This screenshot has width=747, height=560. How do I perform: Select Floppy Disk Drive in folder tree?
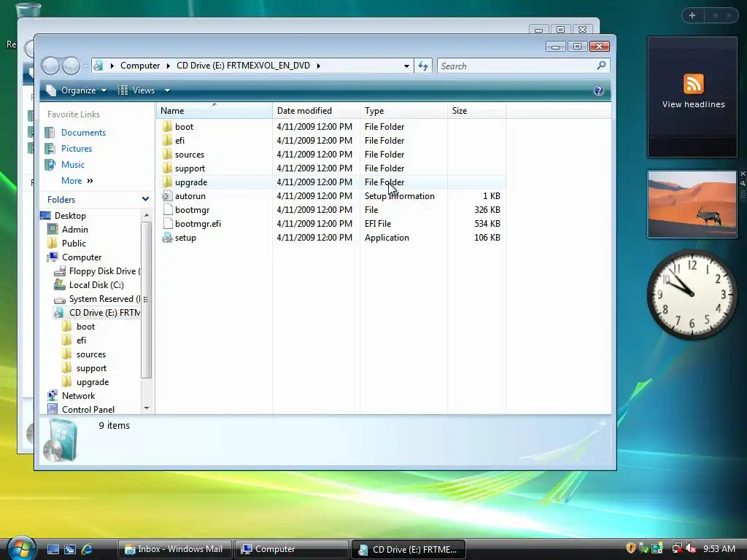point(104,271)
